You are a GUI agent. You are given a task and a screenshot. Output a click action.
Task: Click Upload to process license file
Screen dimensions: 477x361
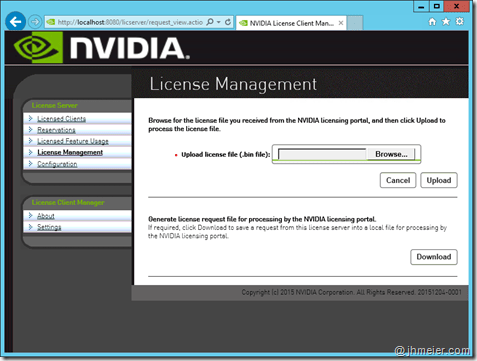[x=439, y=180]
